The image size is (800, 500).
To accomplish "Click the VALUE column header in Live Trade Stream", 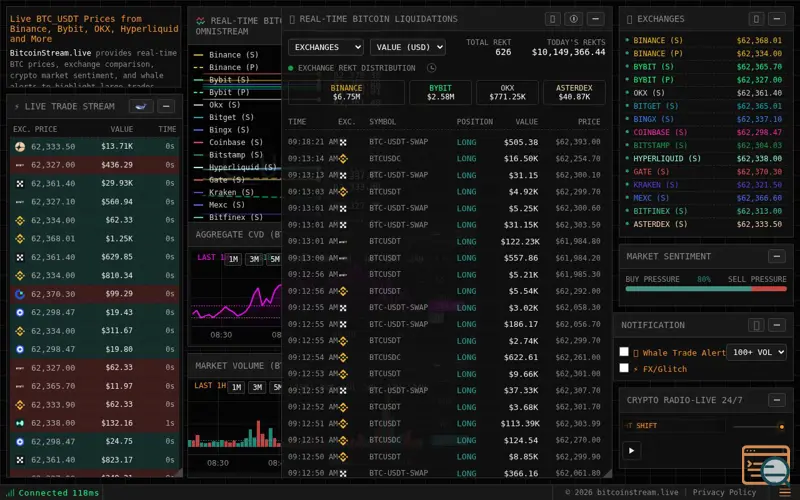I will click(121, 130).
